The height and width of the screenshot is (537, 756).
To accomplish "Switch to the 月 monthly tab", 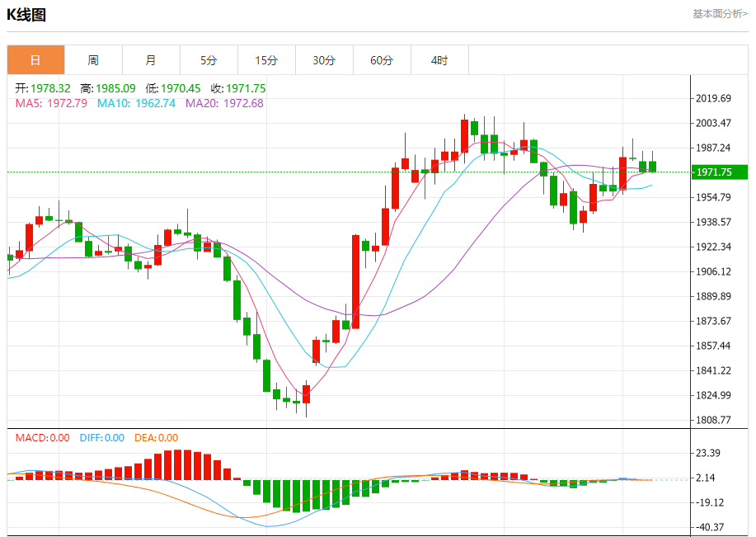I will click(x=151, y=60).
